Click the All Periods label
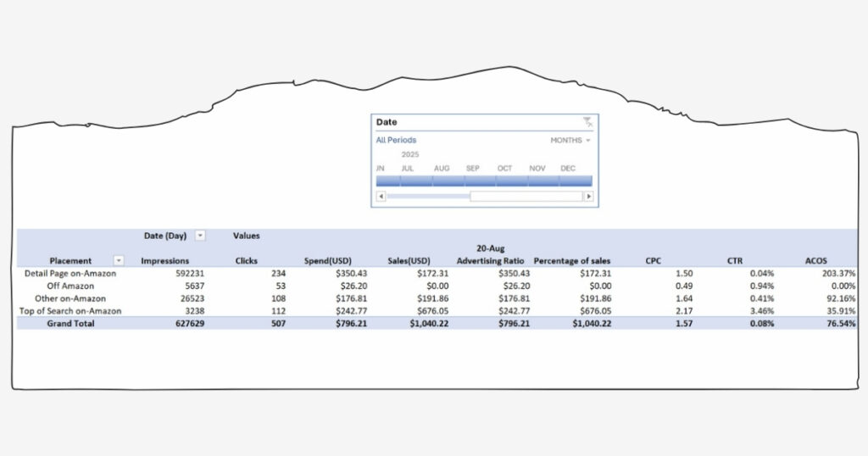 [x=396, y=140]
